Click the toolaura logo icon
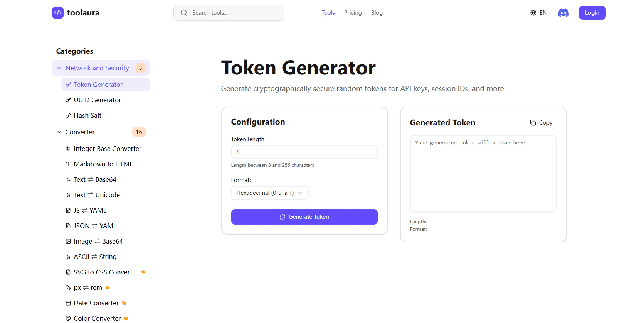This screenshot has height=323, width=644. (58, 13)
